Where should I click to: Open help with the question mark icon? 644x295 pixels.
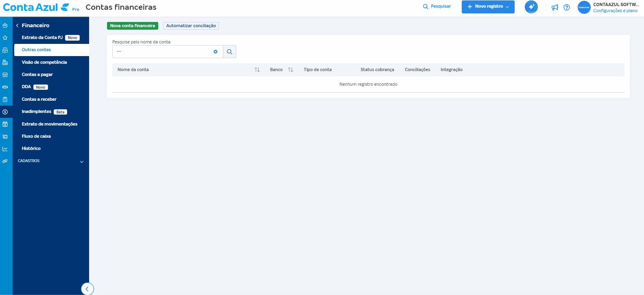(x=567, y=7)
